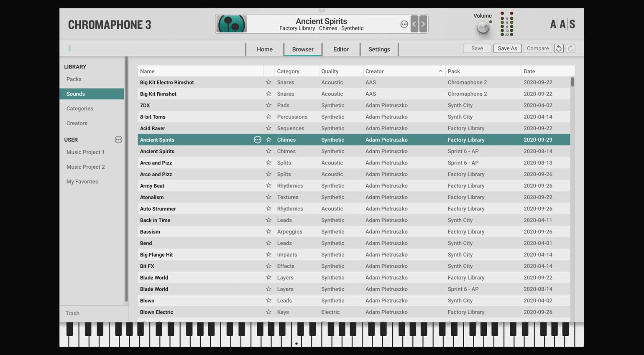Screen dimensions: 644x355
Task: Star the Bit FX sound
Action: coord(268,266)
